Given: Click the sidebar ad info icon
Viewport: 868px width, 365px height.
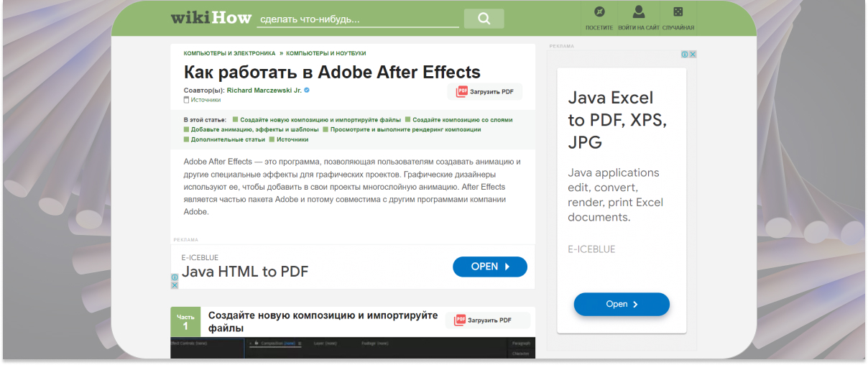Looking at the screenshot, I should click(x=685, y=54).
